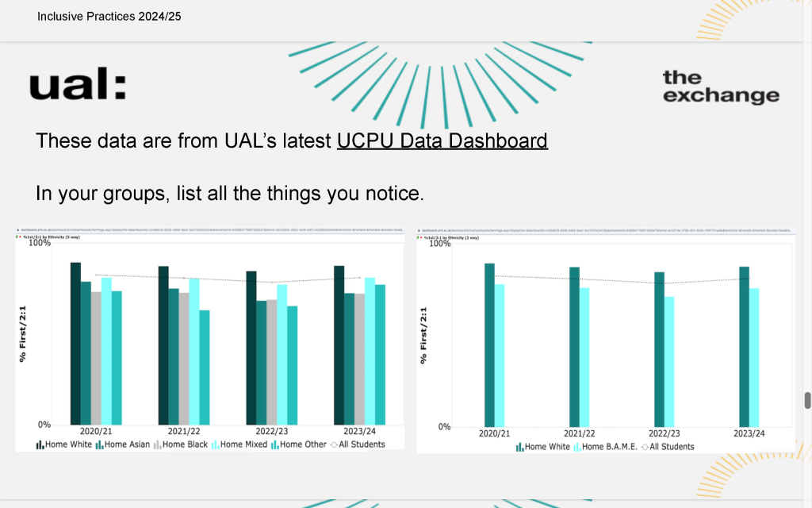Image resolution: width=812 pixels, height=508 pixels.
Task: Click the Home White legend icon in left chart
Action: (x=40, y=444)
